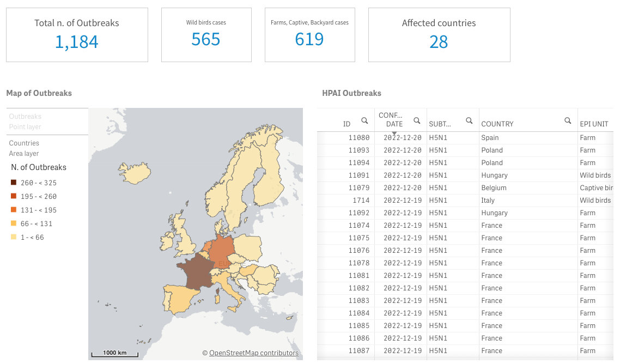Screen dimensions: 620x364
Task: Select the 1 - <66 legend swatch
Action: (14, 238)
